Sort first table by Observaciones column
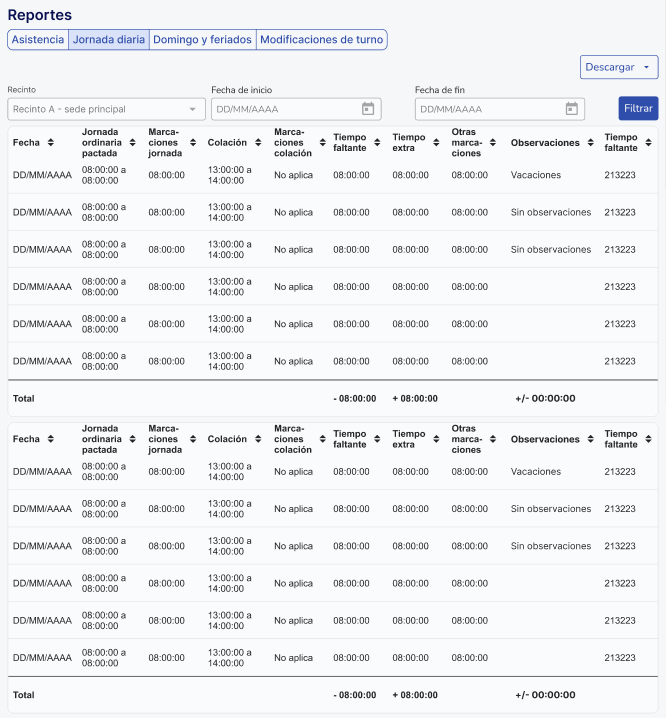Image resolution: width=666 pixels, height=718 pixels. point(590,143)
